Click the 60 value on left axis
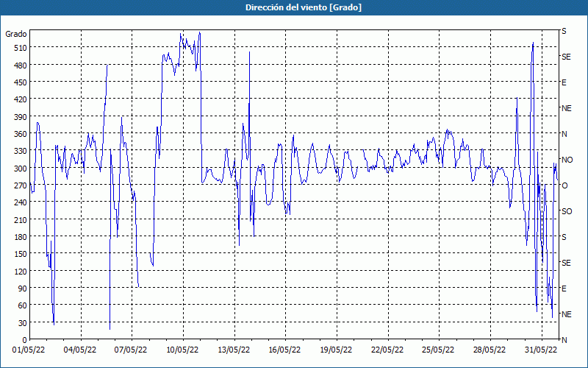 point(22,305)
